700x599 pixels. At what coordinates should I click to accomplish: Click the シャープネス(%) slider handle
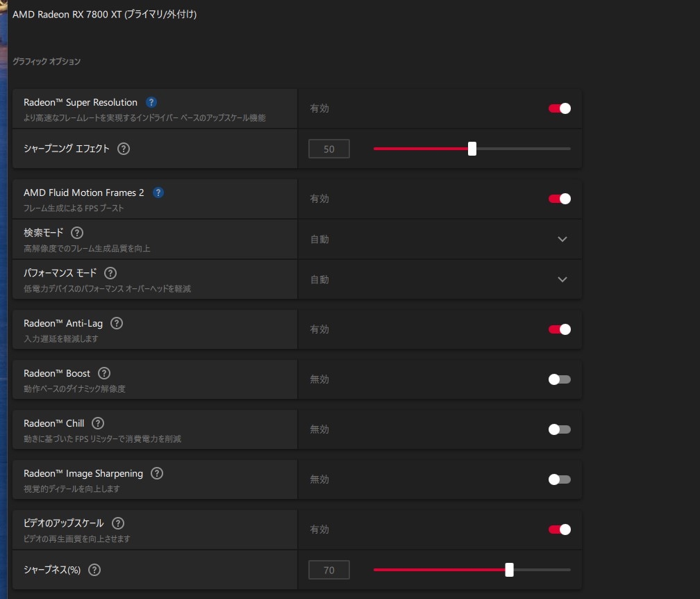(x=509, y=570)
